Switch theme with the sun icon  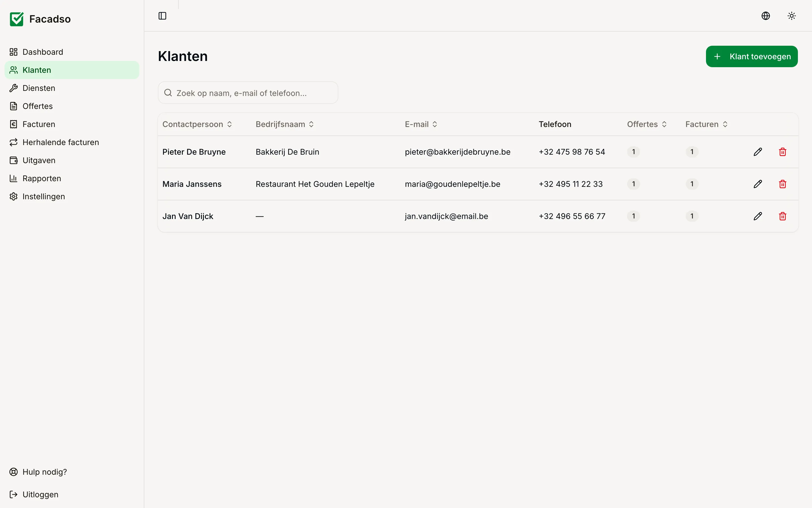point(791,16)
